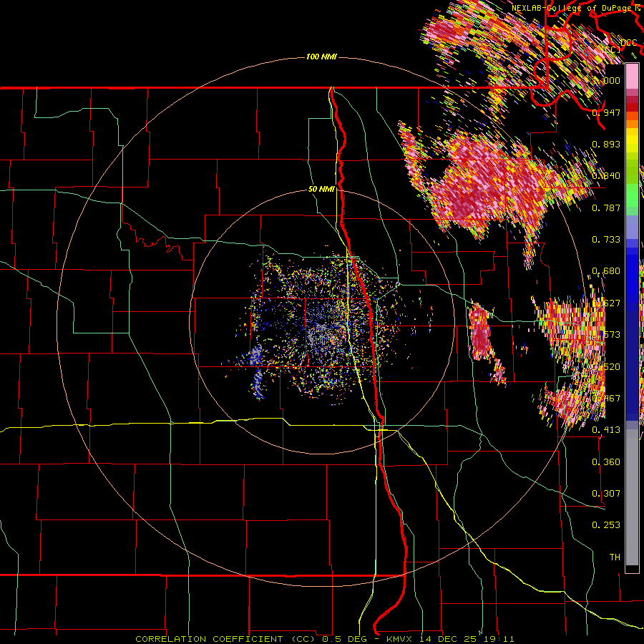Click the "14 DEC 25 19:11" timestamp
Image resolution: width=644 pixels, height=644 pixels.
point(466,639)
